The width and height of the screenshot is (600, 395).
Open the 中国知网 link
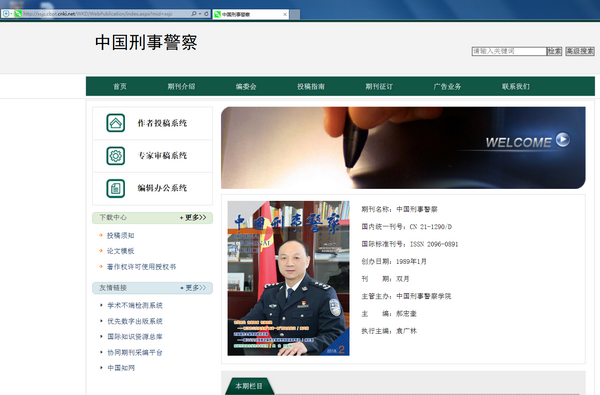click(121, 368)
